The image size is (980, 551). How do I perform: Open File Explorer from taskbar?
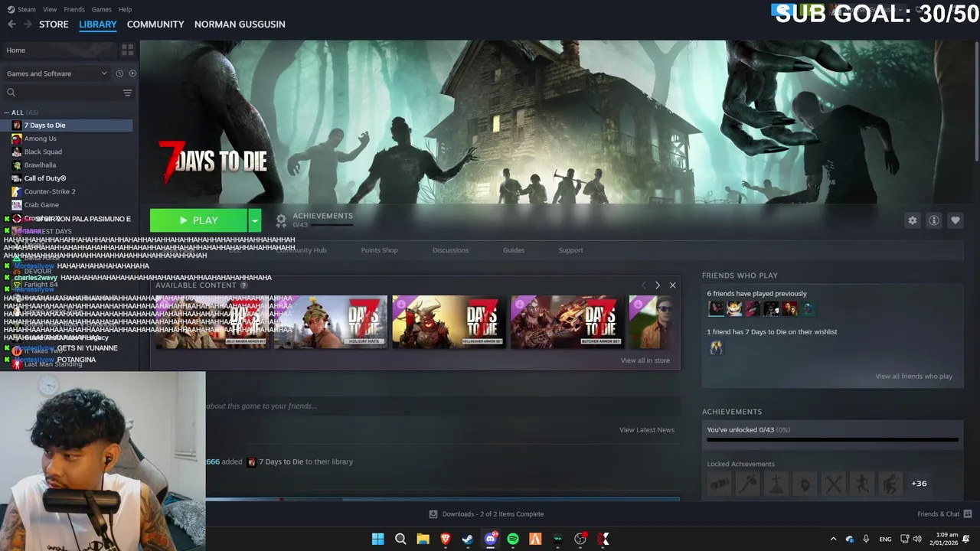(x=423, y=540)
